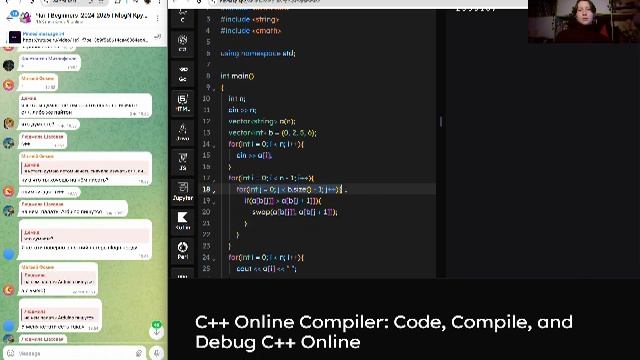Click the pinned message link text

coord(85,40)
